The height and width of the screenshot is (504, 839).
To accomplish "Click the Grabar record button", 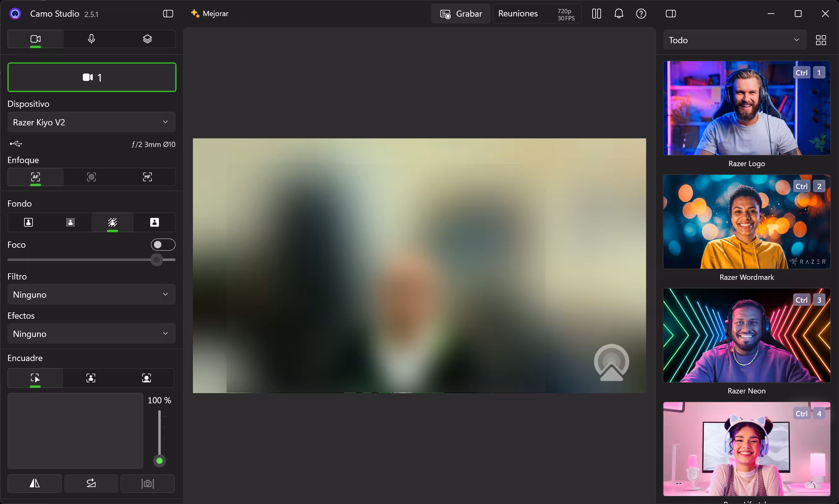I will [x=461, y=14].
